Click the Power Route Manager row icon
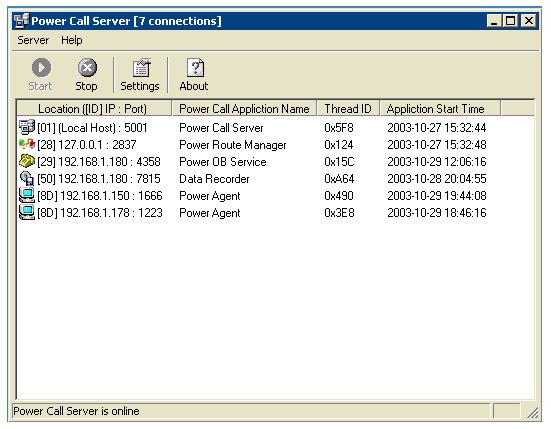Viewport: 551px width, 429px height. tap(27, 144)
